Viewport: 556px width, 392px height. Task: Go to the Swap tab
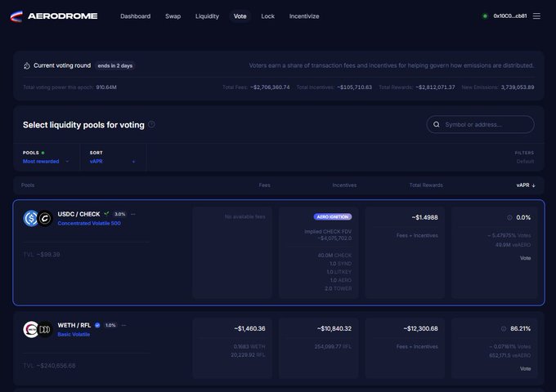tap(173, 16)
